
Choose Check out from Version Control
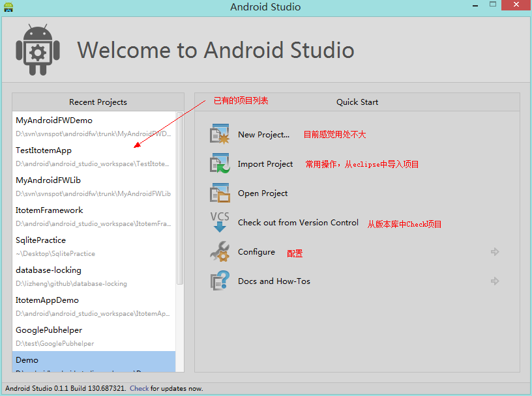pyautogui.click(x=298, y=222)
